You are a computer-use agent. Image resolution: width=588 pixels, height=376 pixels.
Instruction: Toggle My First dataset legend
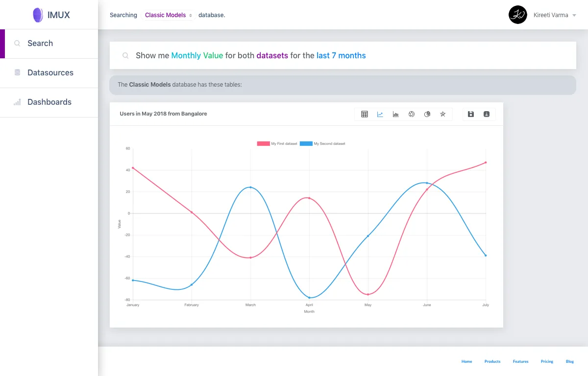tap(277, 143)
